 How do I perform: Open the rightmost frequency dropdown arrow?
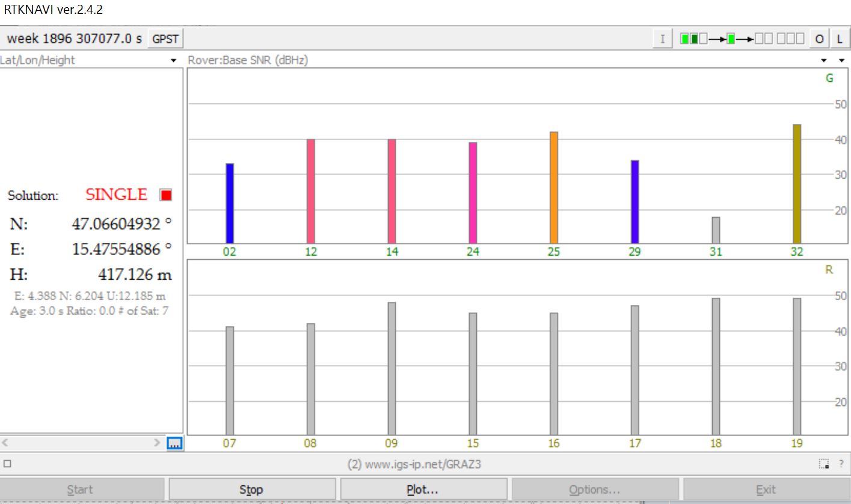[x=841, y=61]
